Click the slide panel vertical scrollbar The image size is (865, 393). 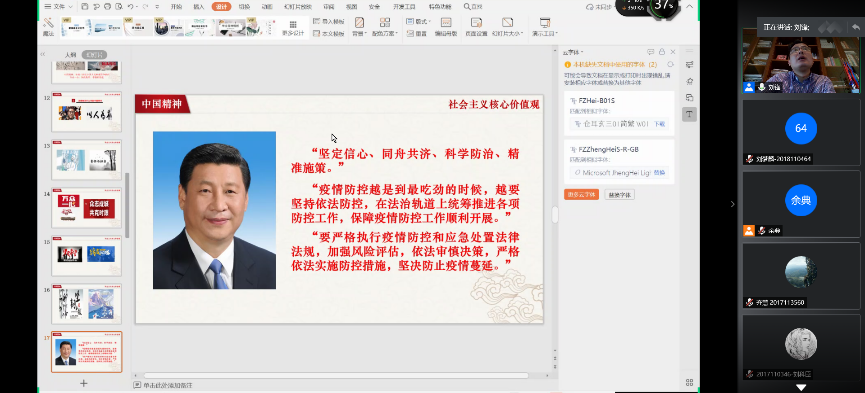coord(127,205)
